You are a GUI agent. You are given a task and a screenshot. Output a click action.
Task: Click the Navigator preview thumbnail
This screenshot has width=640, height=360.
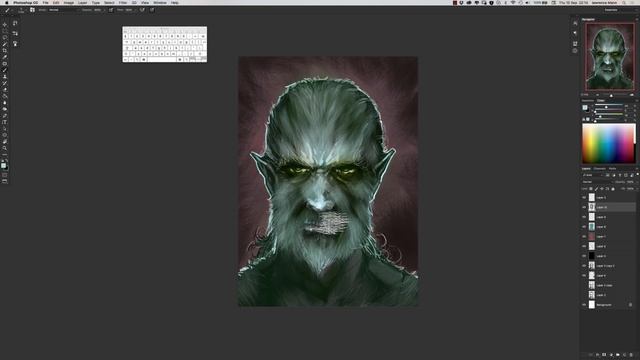point(609,56)
